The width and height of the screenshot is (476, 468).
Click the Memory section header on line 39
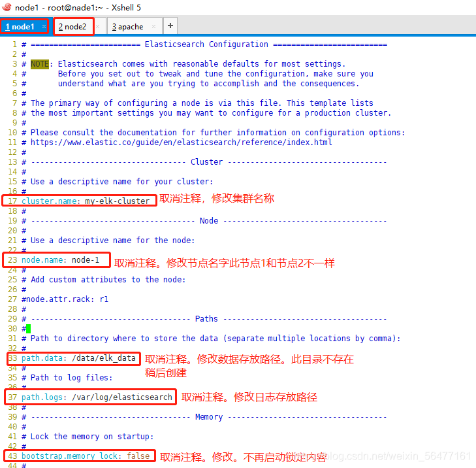tap(209, 416)
